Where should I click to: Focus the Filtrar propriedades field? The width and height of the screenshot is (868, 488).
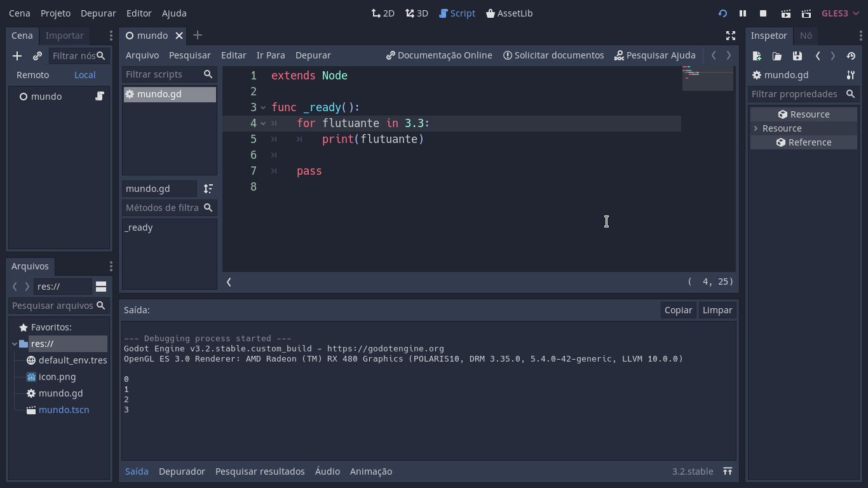804,94
